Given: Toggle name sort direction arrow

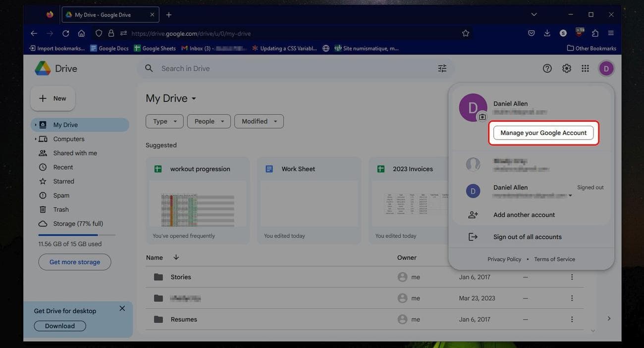Looking at the screenshot, I should (176, 257).
